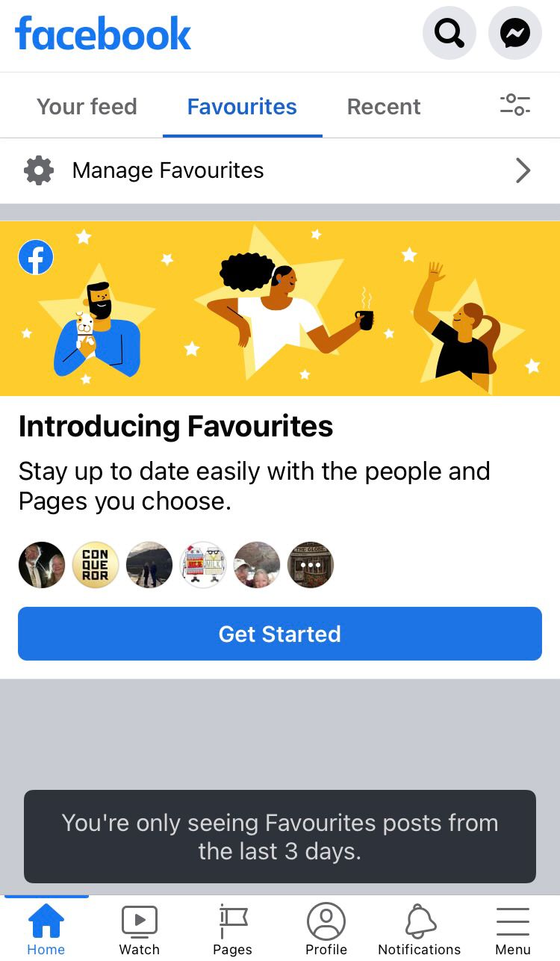Expand Manage Favourites chevron arrow
The image size is (560, 961).
point(523,170)
